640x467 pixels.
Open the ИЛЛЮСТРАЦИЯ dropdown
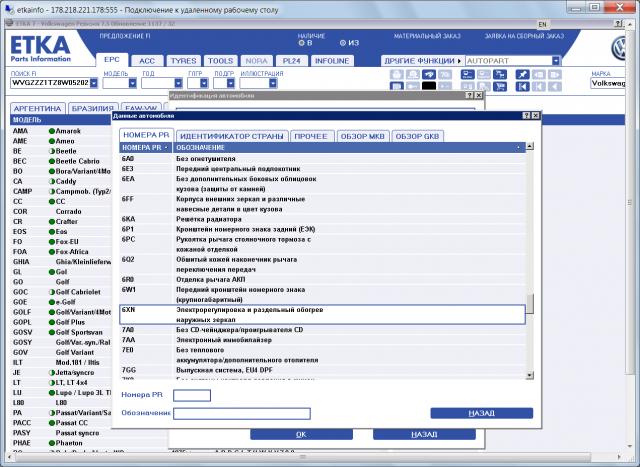[x=273, y=83]
